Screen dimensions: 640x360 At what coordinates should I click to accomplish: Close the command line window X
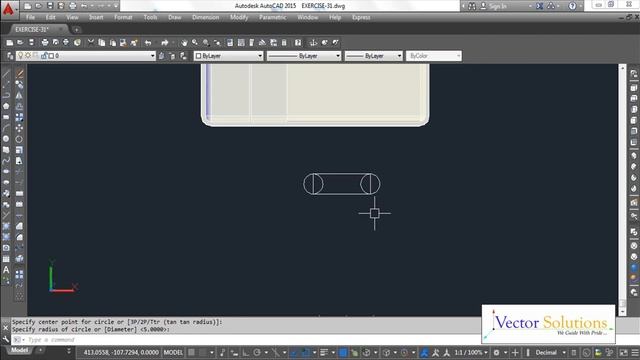coord(5,327)
